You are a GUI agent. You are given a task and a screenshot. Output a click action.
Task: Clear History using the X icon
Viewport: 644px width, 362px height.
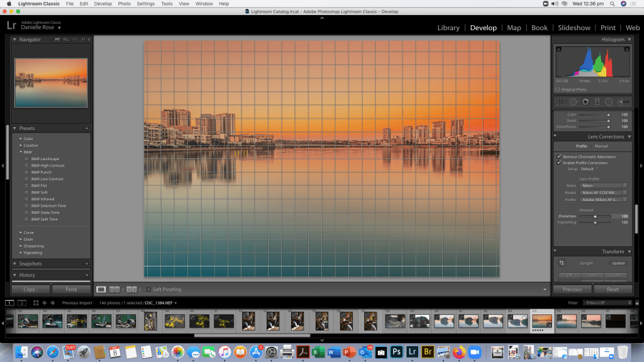87,275
